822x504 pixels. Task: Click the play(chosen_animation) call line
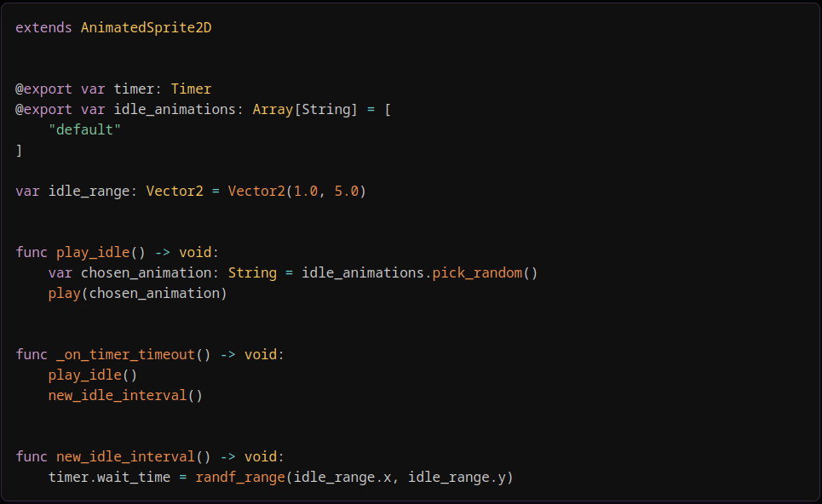click(138, 293)
